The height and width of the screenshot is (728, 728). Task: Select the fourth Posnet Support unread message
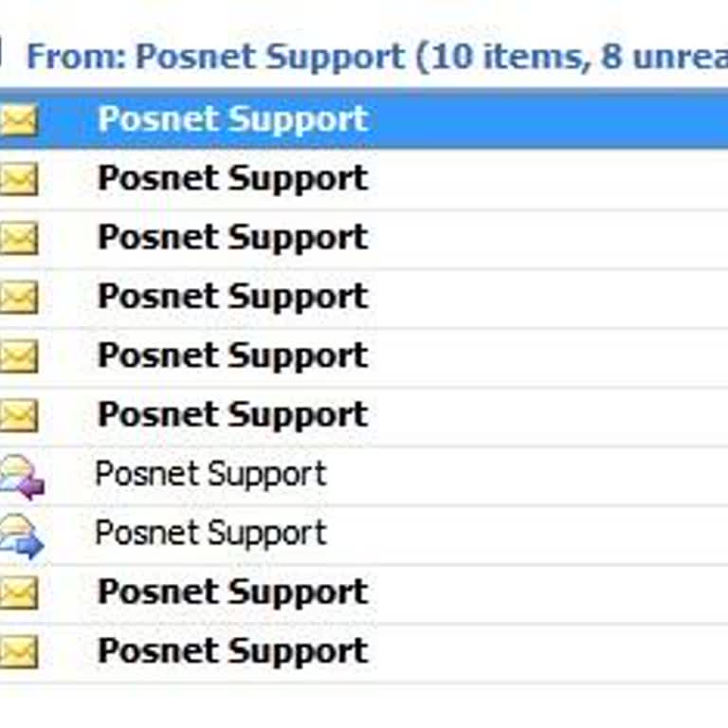pyautogui.click(x=232, y=297)
